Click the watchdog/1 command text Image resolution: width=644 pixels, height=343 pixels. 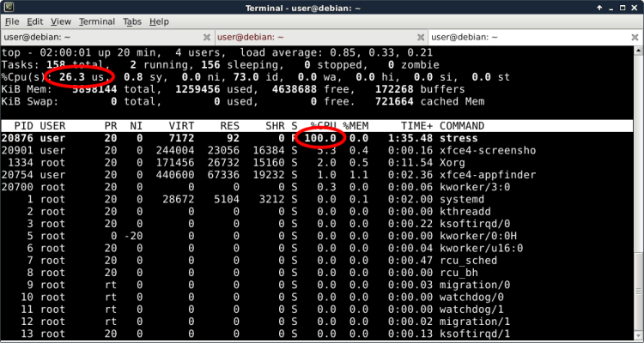click(x=471, y=310)
